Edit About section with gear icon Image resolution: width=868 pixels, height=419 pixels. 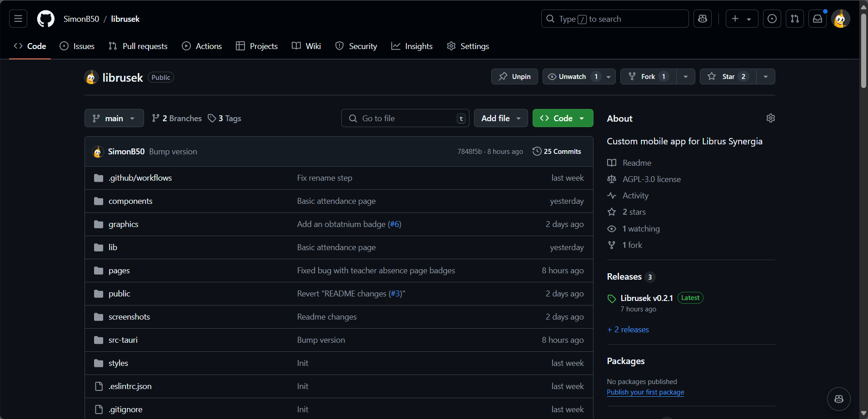(x=770, y=118)
